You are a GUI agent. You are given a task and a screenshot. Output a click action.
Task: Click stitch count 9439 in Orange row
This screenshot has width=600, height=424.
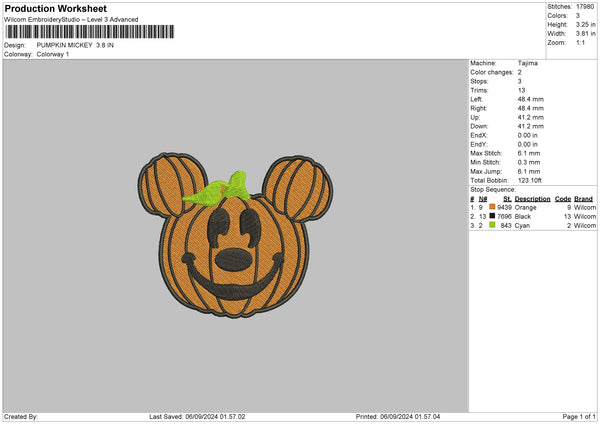504,207
